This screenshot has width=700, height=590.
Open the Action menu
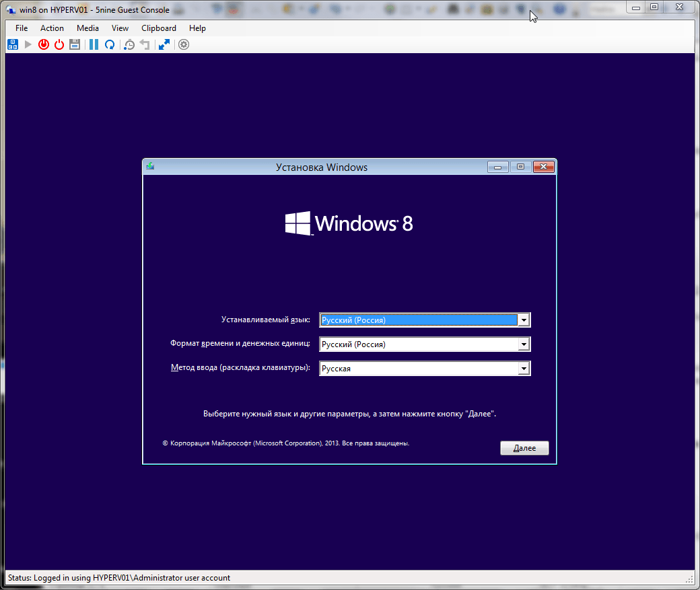(52, 28)
